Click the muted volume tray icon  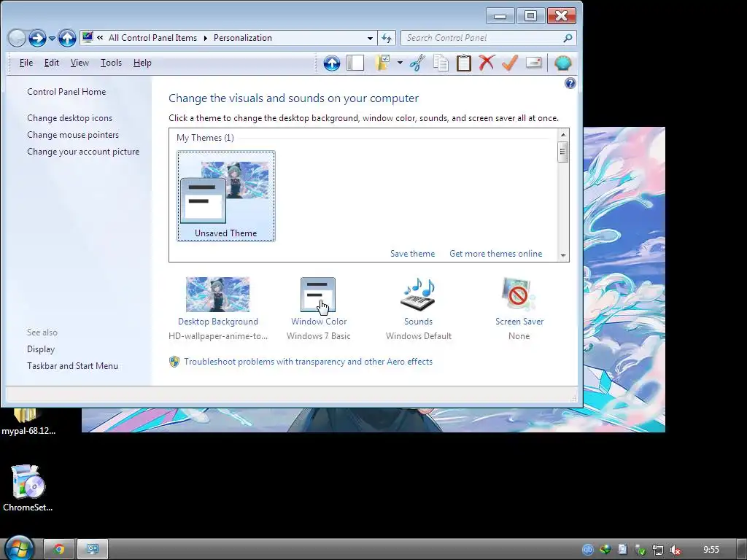pyautogui.click(x=675, y=550)
